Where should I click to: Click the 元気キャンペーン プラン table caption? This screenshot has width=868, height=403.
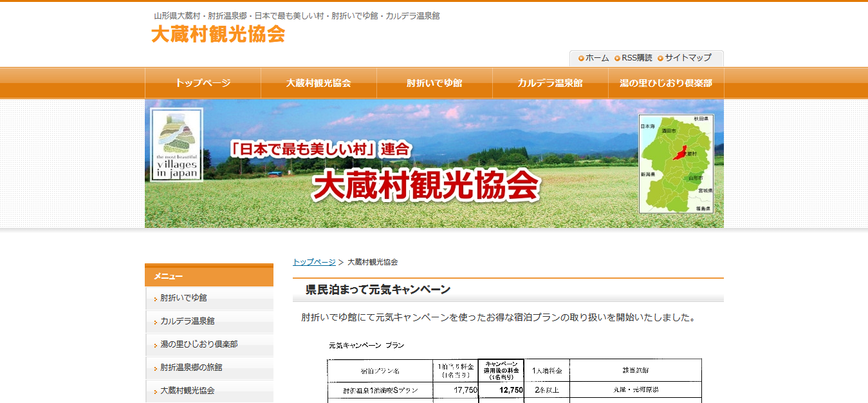[x=366, y=346]
